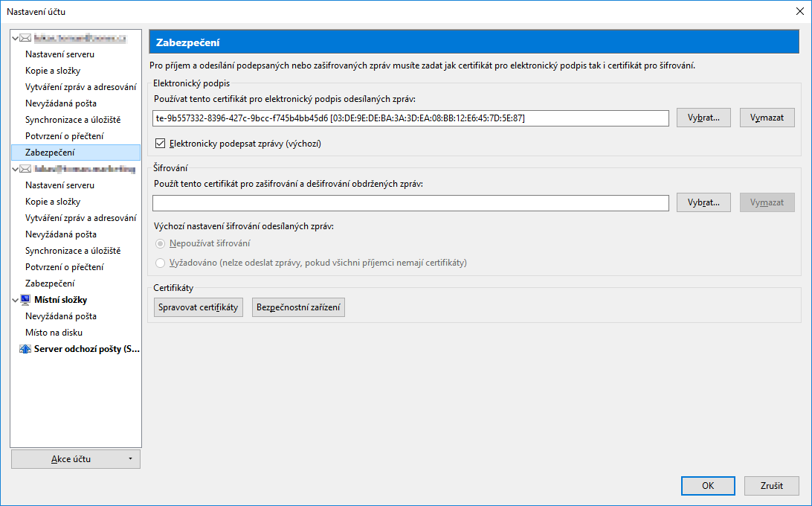Select the Místní složky tree item
This screenshot has height=506, width=812.
(x=60, y=300)
